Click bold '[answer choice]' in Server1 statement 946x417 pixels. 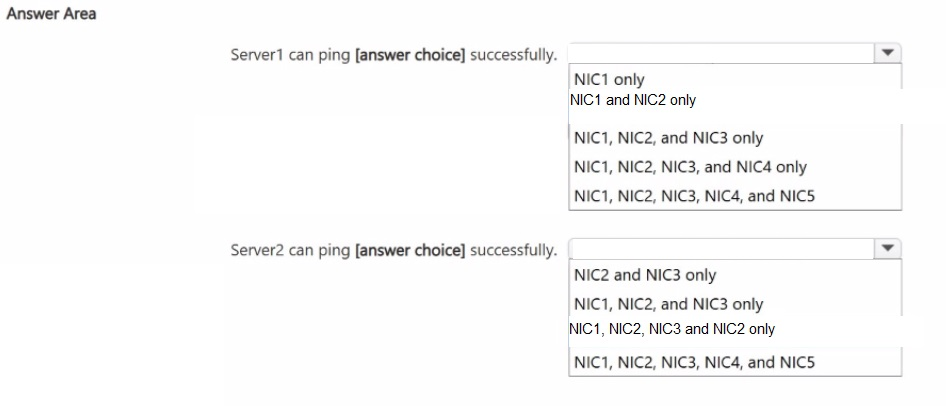410,56
